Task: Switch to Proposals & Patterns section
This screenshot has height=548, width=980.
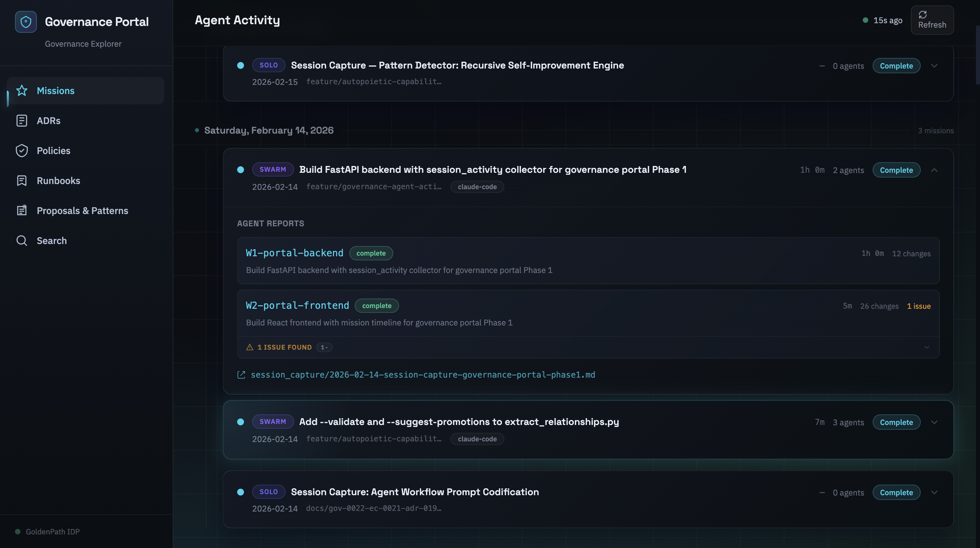Action: coord(82,210)
